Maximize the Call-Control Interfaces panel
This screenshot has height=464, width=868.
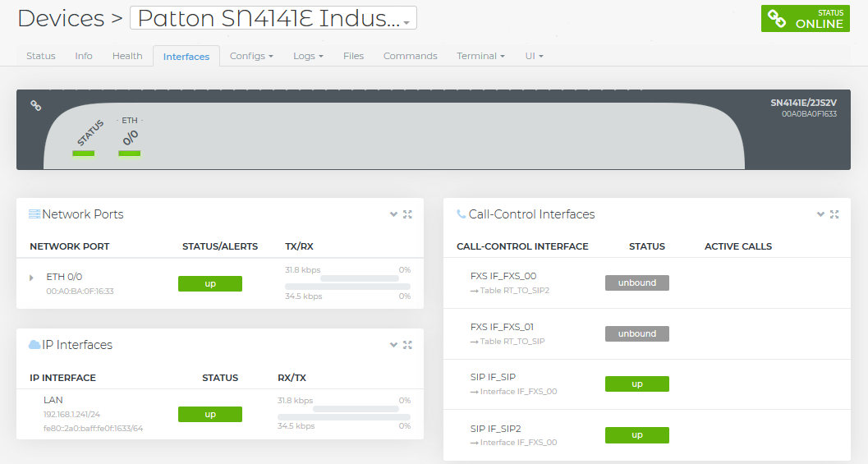(834, 214)
